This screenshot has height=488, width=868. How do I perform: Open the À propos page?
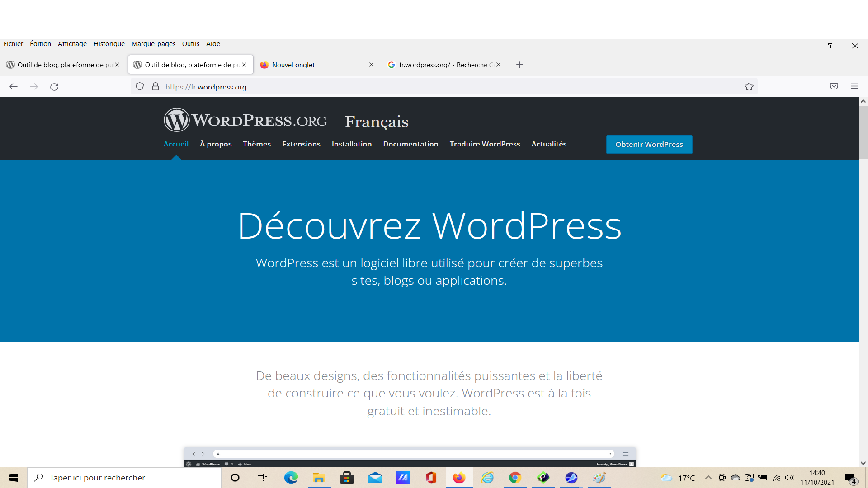click(x=216, y=144)
